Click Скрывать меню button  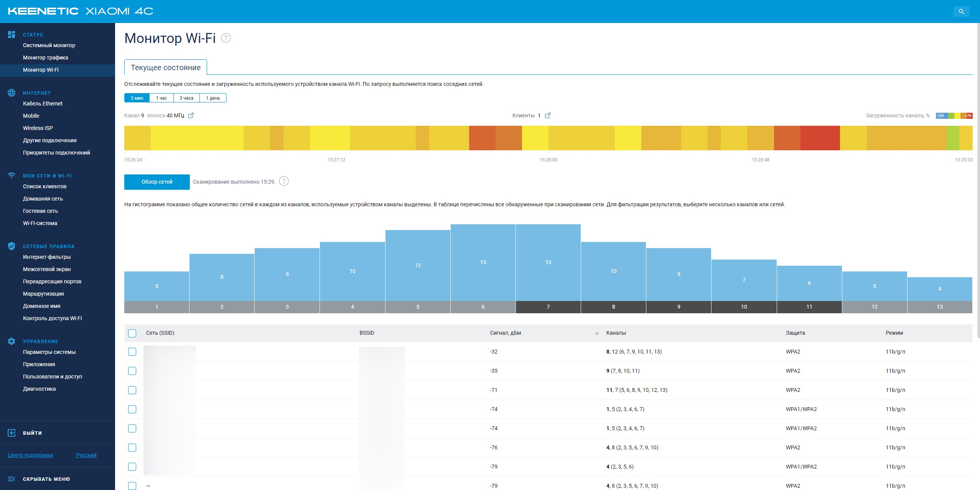click(46, 479)
